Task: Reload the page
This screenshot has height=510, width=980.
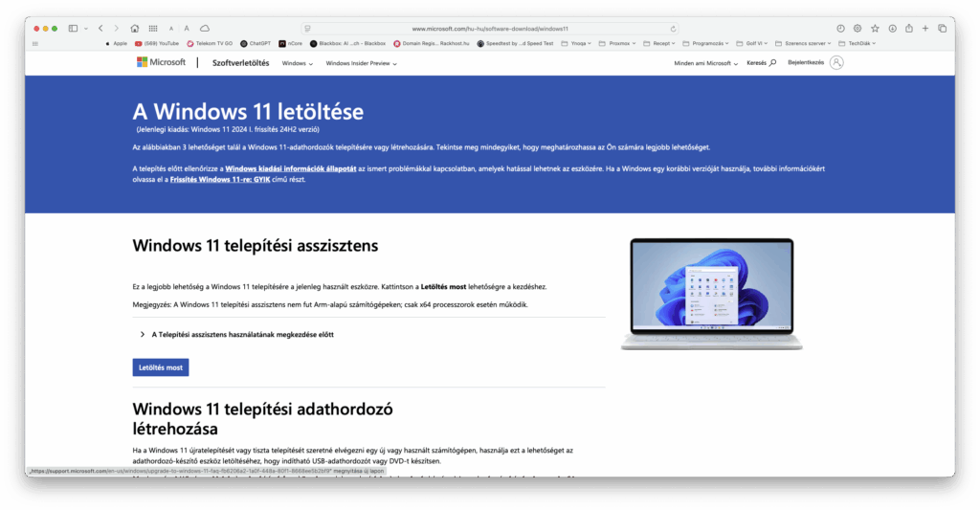Action: (673, 29)
